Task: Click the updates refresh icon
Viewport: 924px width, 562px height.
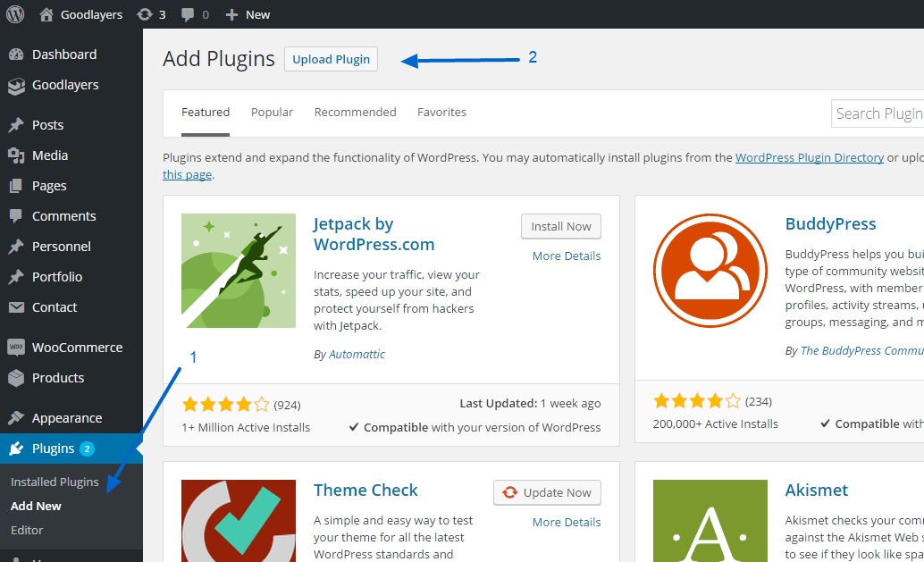Action: coord(145,14)
